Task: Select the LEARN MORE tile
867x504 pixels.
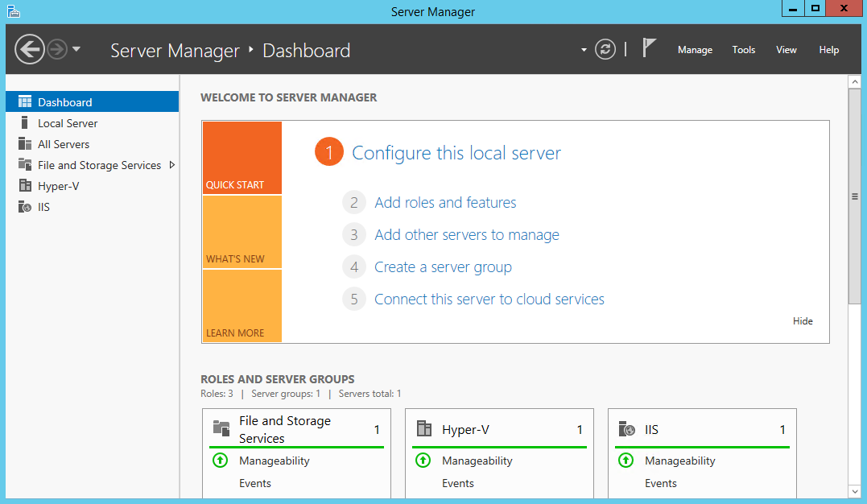Action: pos(242,306)
